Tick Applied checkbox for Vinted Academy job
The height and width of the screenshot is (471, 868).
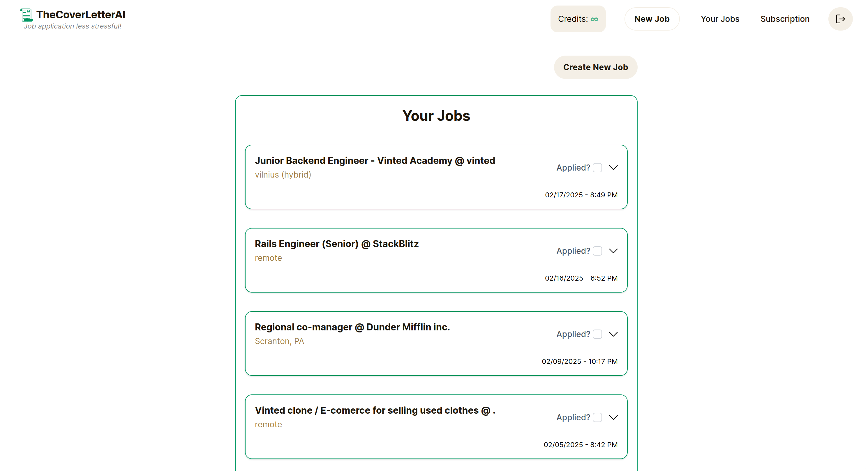point(597,168)
